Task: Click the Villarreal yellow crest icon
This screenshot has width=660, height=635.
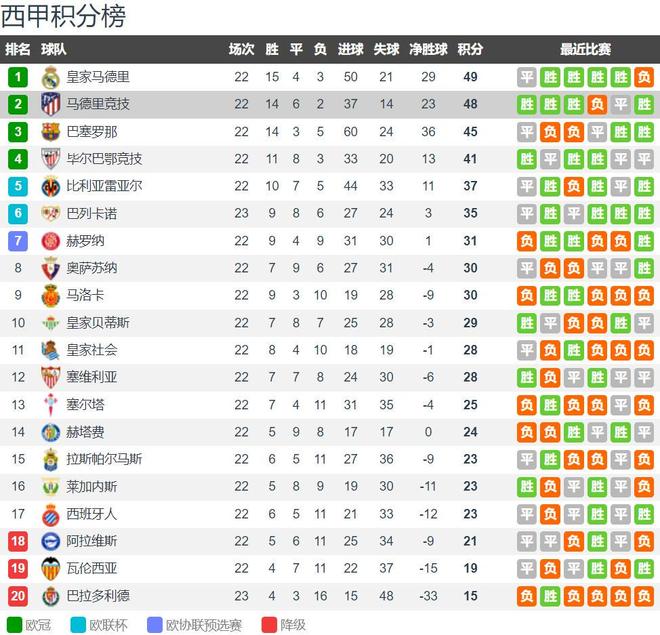Action: pos(50,186)
